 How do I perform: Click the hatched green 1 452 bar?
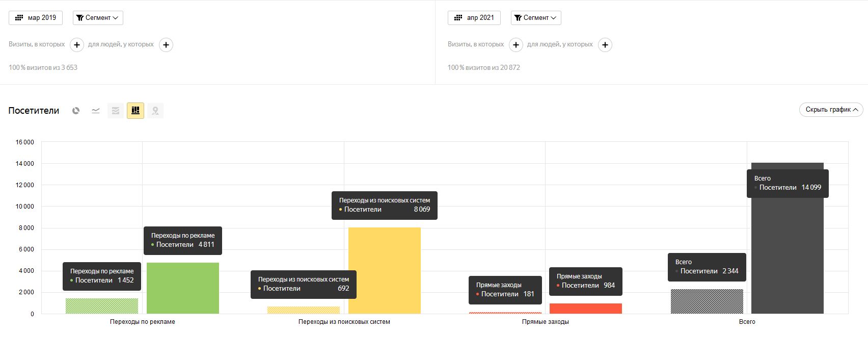102,306
